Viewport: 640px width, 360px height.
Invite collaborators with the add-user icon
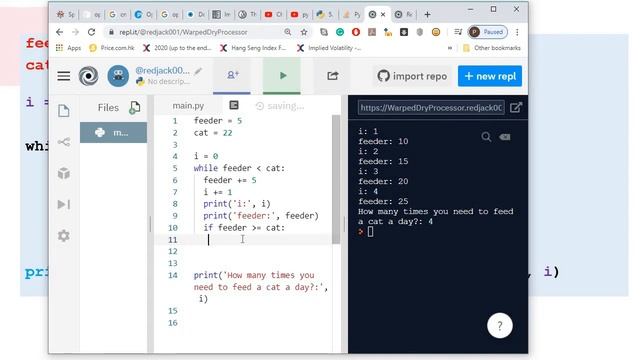[233, 75]
